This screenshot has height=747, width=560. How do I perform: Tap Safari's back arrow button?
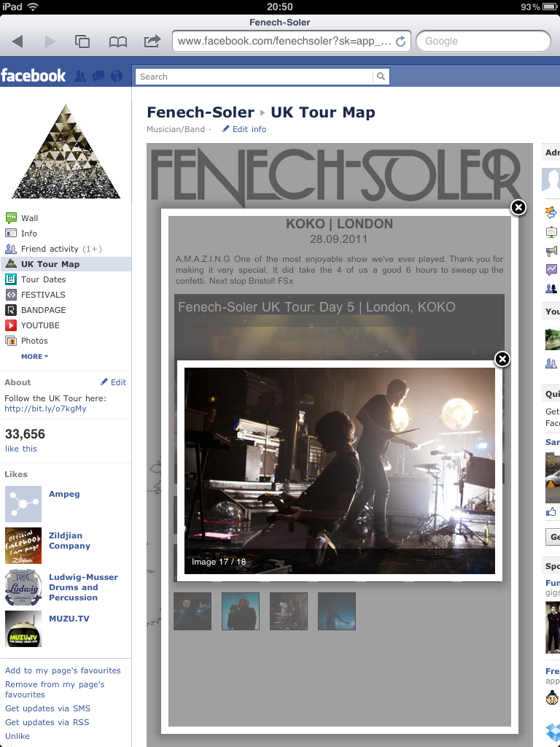[17, 42]
